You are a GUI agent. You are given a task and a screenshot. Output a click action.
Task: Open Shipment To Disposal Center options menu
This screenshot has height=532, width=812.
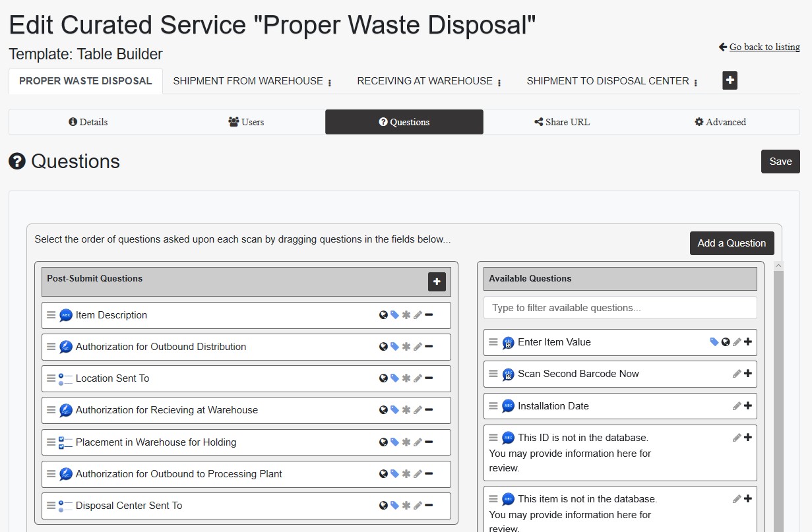[x=696, y=82]
